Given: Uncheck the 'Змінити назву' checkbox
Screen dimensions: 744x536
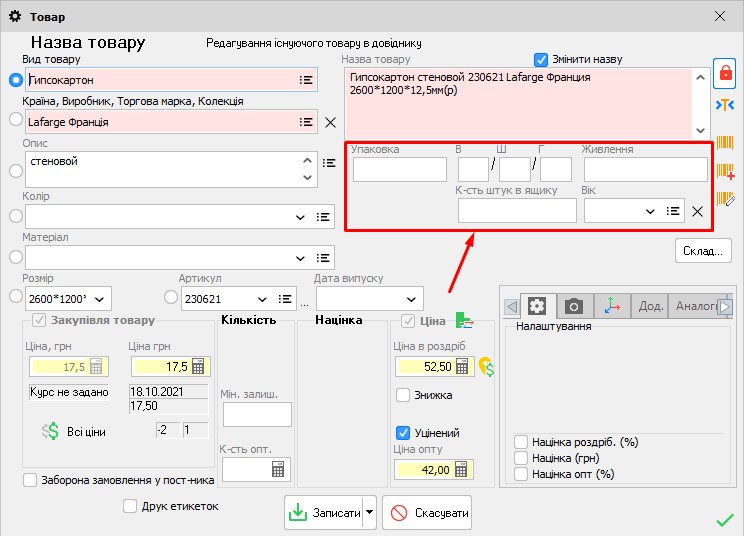Looking at the screenshot, I should pyautogui.click(x=542, y=59).
